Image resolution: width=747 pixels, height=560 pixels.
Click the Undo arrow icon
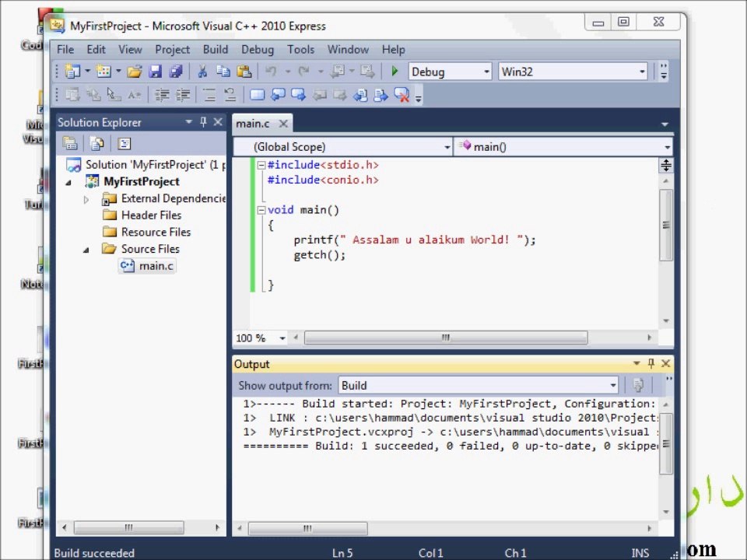coord(271,72)
